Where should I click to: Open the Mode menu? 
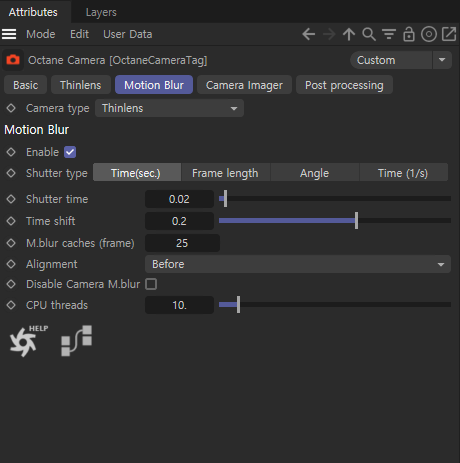pos(41,34)
